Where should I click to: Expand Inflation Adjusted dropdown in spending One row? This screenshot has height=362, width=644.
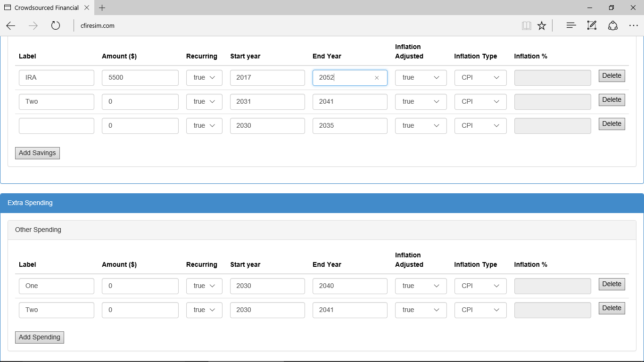(x=421, y=286)
